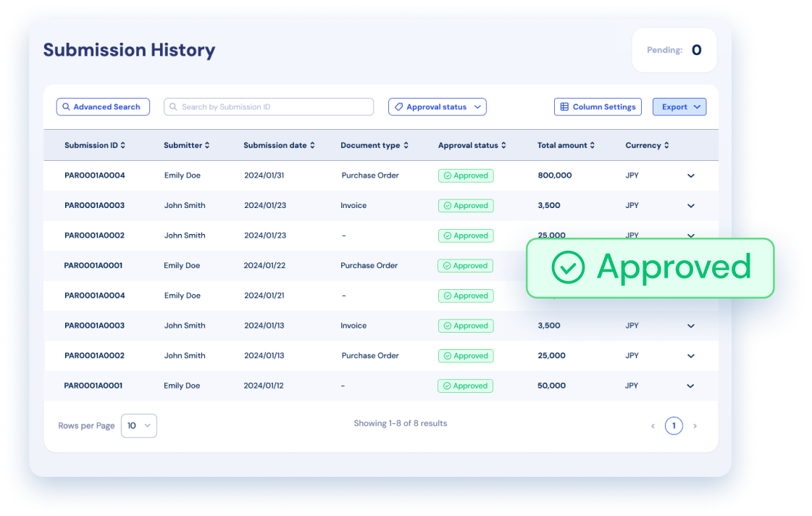Click the table icon in Column Settings
This screenshot has height=516, width=812.
tap(564, 107)
